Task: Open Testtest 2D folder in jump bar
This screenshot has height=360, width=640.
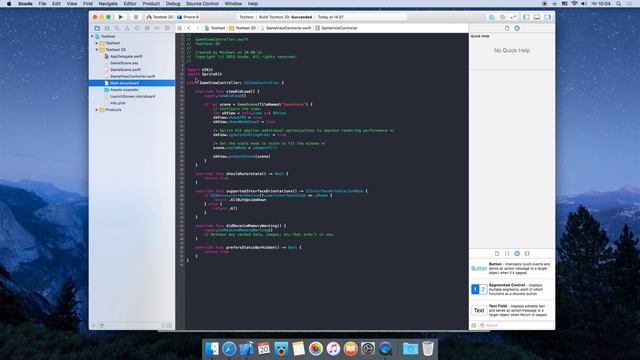Action: coord(242,28)
